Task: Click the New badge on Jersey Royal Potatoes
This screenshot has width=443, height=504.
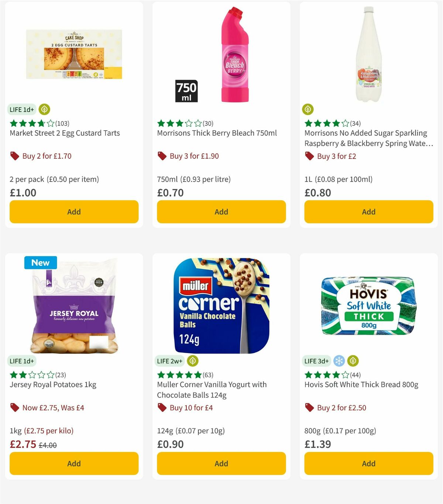Action: coord(40,263)
